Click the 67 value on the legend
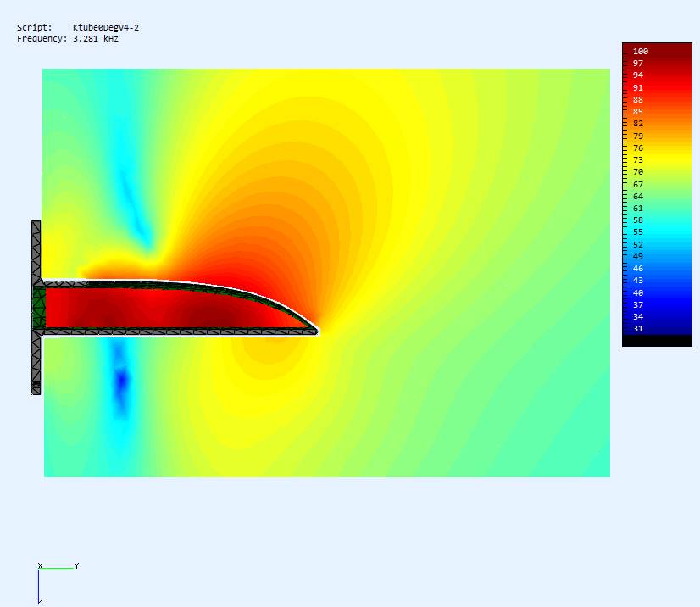Image resolution: width=700 pixels, height=607 pixels. click(x=638, y=185)
